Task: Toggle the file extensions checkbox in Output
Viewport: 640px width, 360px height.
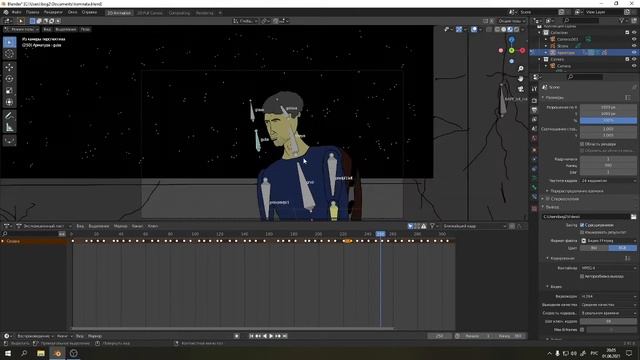Action: 582,225
